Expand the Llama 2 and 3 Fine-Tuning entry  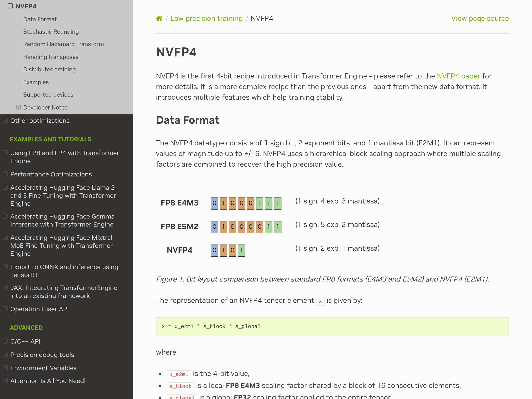pos(5,187)
